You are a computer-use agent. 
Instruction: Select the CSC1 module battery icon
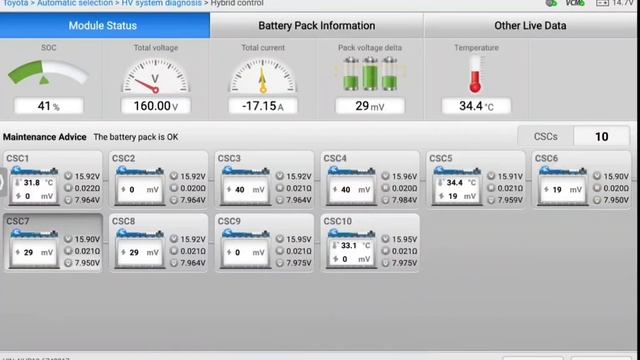[x=34, y=186]
